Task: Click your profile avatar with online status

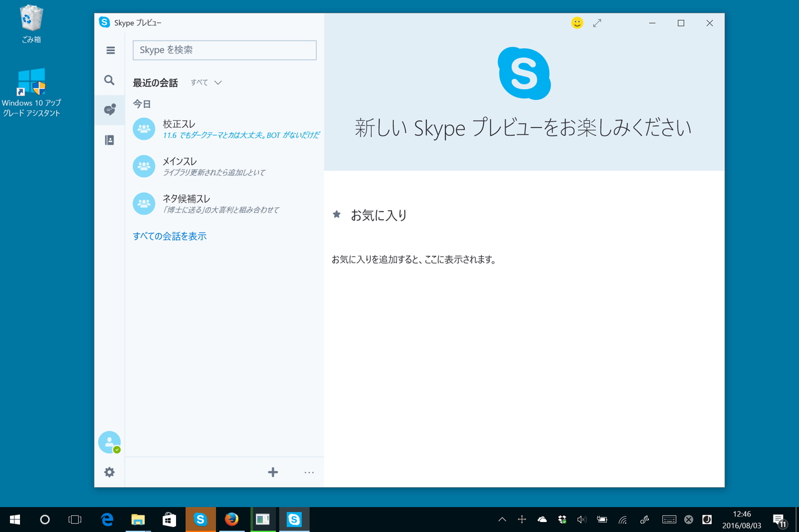Action: point(109,442)
